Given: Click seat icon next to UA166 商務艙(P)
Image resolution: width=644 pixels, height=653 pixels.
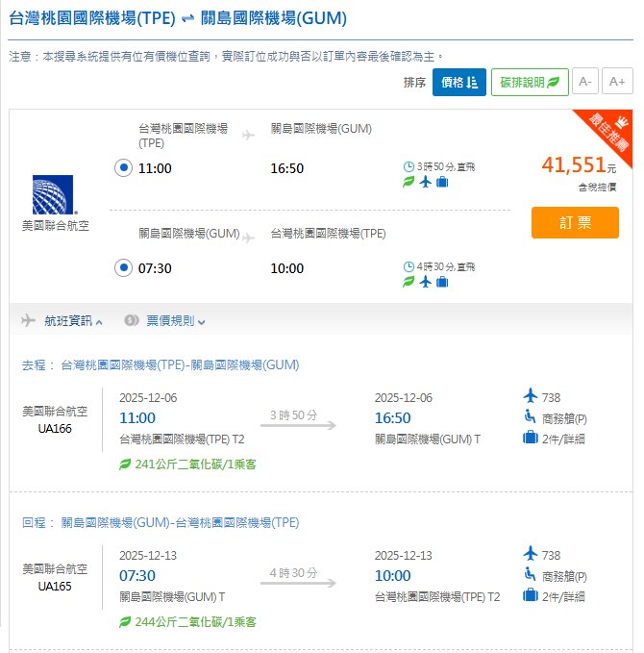Looking at the screenshot, I should pos(529,417).
